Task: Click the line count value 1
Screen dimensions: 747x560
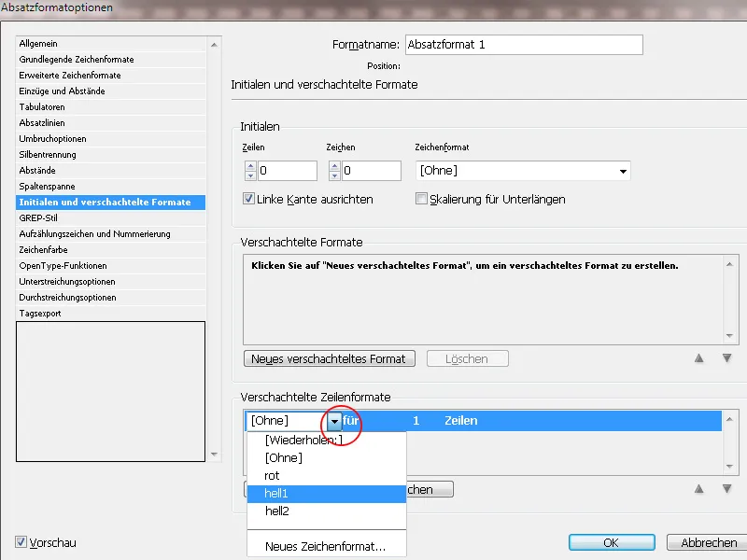Action: (x=416, y=421)
